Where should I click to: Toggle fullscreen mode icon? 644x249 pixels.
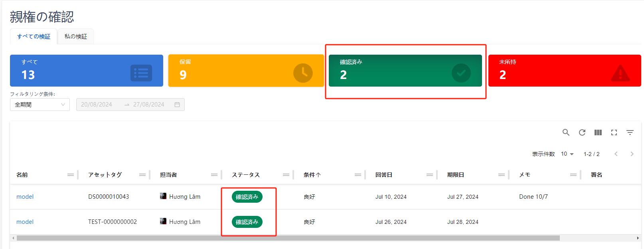click(614, 132)
